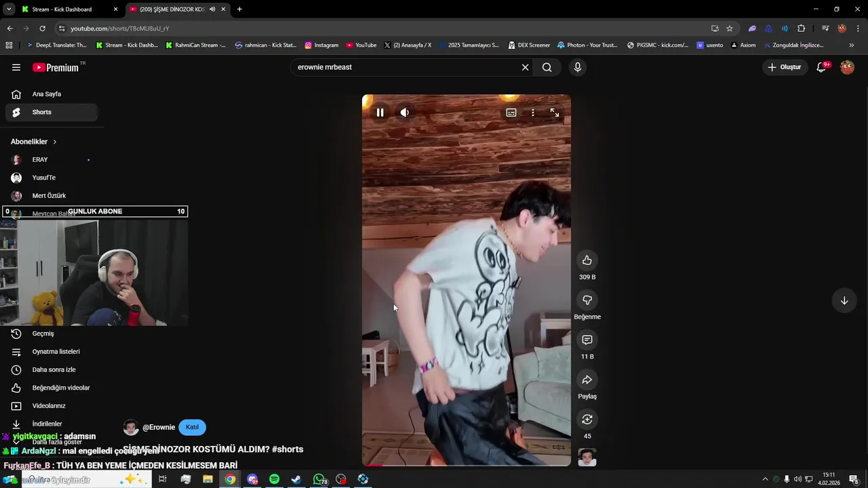Open the Instagram bookmark
The height and width of the screenshot is (488, 868).
coord(321,45)
